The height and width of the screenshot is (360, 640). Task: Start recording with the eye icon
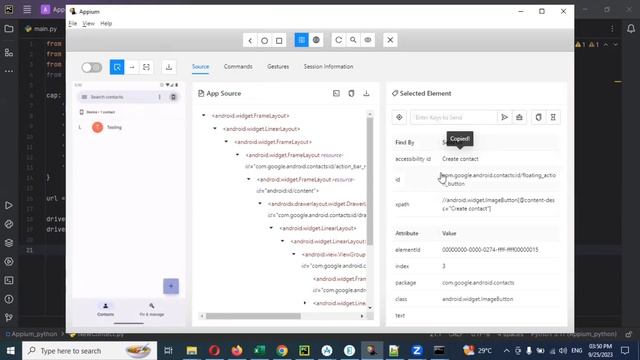click(x=368, y=40)
